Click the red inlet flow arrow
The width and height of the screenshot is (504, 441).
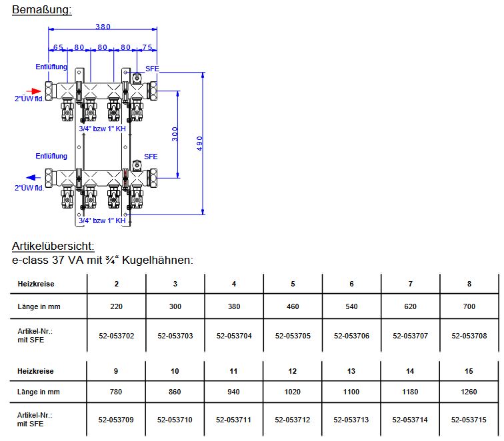33,91
